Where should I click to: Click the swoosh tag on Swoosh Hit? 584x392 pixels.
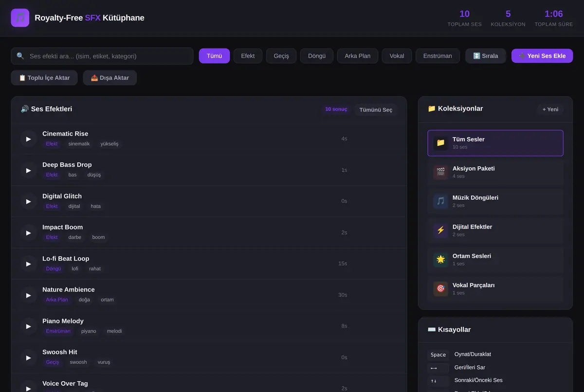78,362
